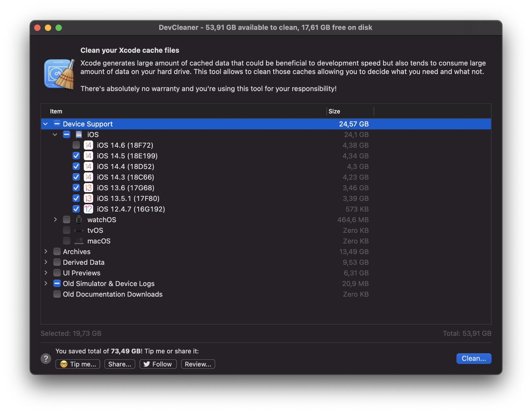The height and width of the screenshot is (414, 532).
Task: Click the macOS laptop icon
Action: (x=79, y=241)
